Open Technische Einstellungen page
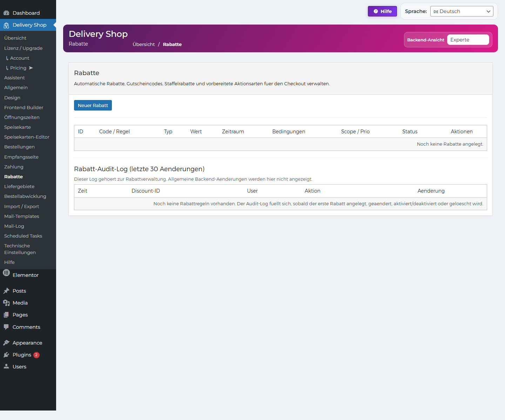Viewport: 505px width, 420px height. [20, 249]
